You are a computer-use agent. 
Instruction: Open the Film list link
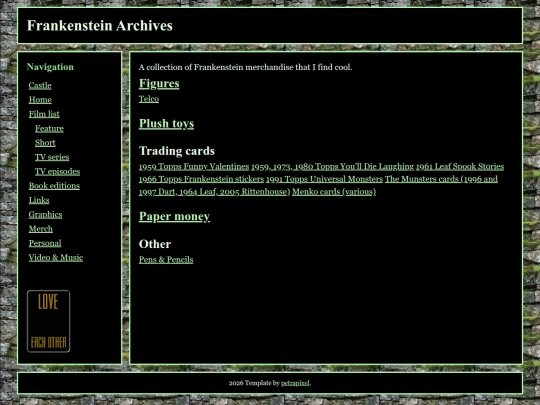pyautogui.click(x=44, y=114)
